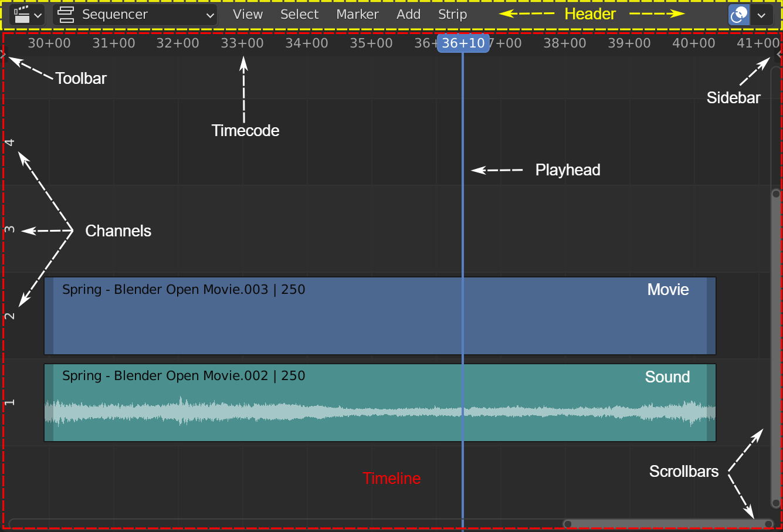Open the Sequencer view type dropdown
This screenshot has width=783, height=532.
pos(135,15)
